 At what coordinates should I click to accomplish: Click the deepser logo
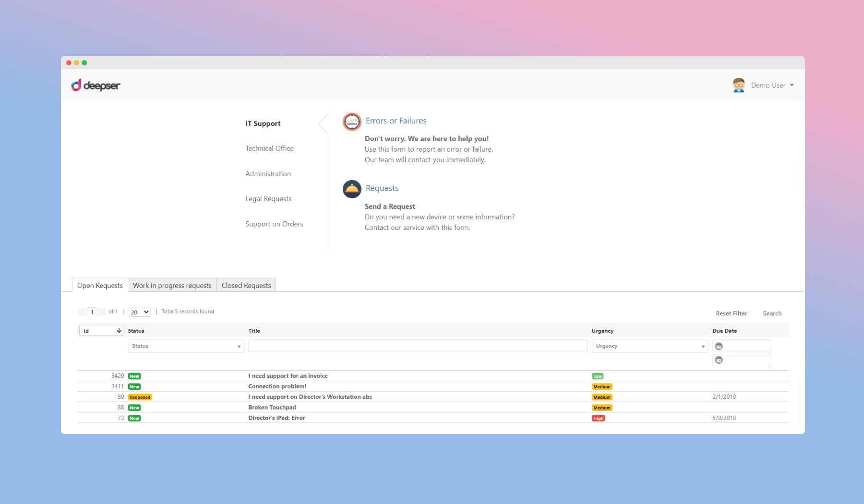[96, 85]
